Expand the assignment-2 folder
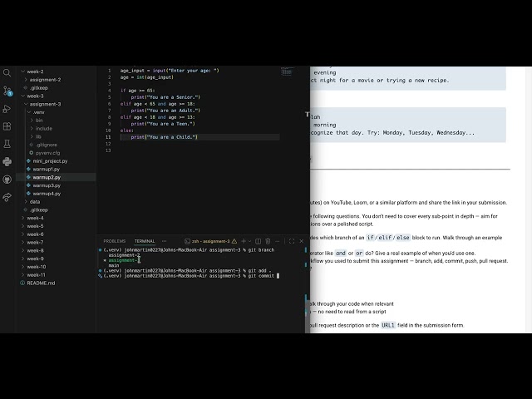 [x=57, y=80]
